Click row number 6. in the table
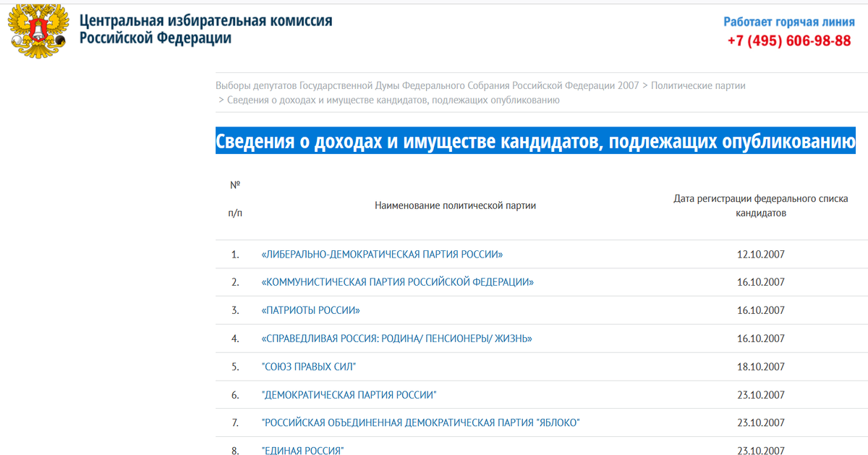This screenshot has width=868, height=455. (x=235, y=395)
